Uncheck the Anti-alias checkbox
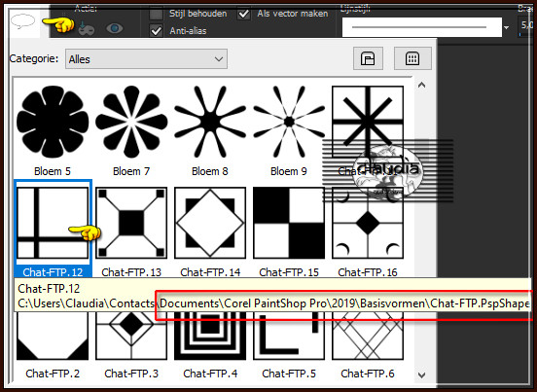 point(156,31)
